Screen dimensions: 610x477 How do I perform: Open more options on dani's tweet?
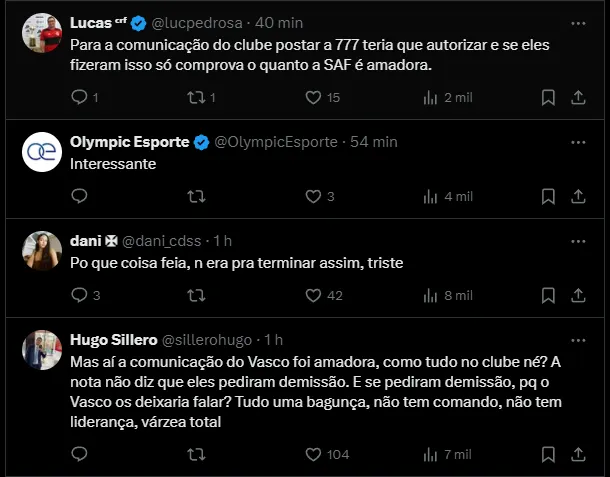coord(578,241)
